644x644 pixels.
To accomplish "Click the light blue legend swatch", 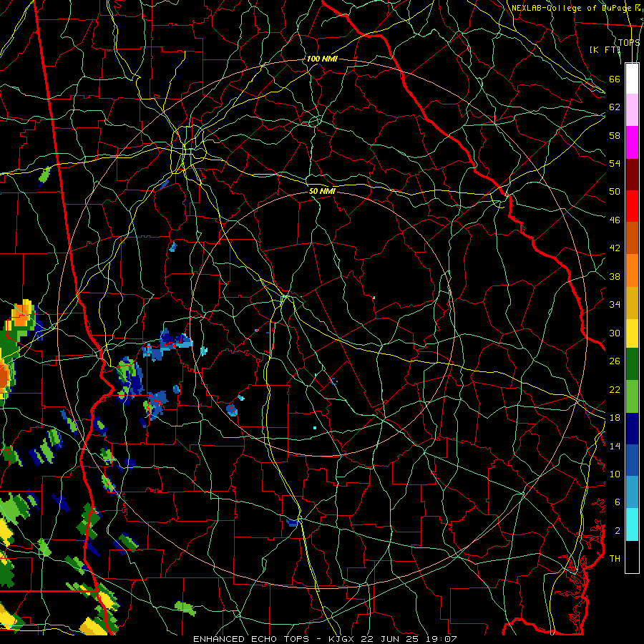I will [x=632, y=492].
